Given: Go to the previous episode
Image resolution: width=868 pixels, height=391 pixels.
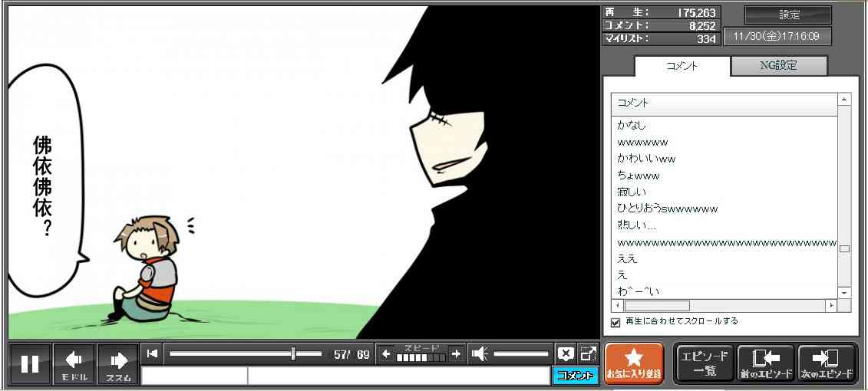Looking at the screenshot, I should click(x=765, y=363).
